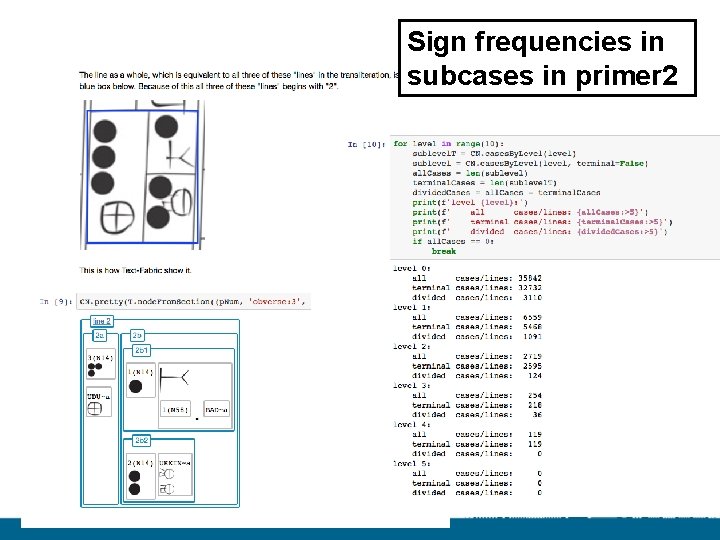
Task: Click the '1(N58)' sign label
Action: pyautogui.click(x=174, y=409)
